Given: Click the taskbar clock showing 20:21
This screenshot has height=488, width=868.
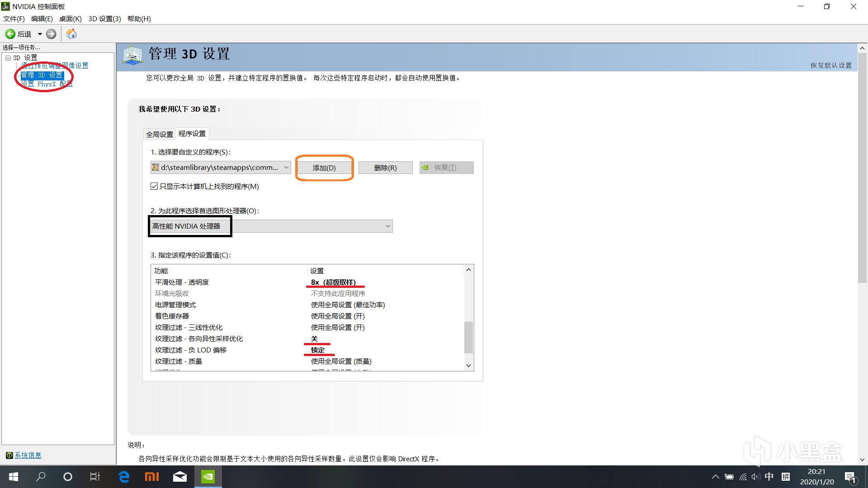Looking at the screenshot, I should [x=817, y=471].
